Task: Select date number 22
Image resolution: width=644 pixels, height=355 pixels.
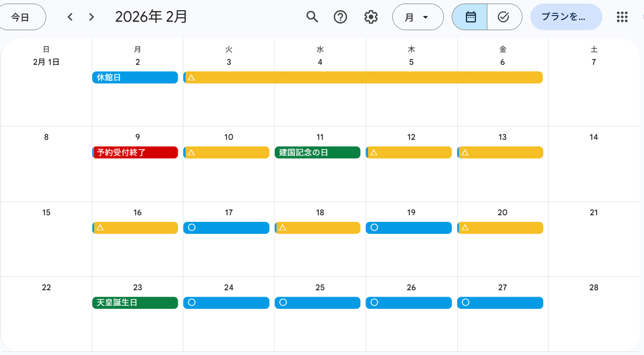Action: [x=46, y=287]
